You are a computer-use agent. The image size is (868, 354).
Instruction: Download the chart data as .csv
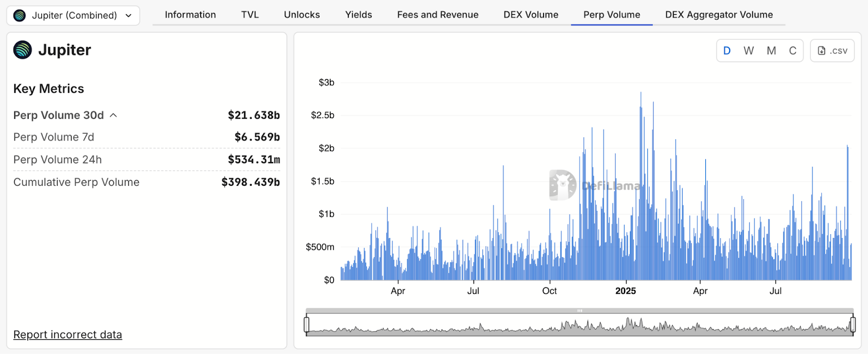coord(832,50)
